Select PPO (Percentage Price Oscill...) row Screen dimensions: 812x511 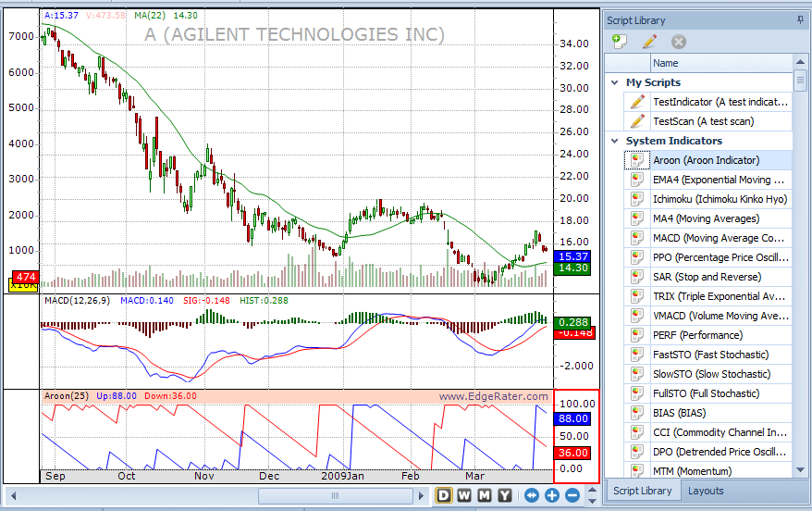tap(707, 257)
